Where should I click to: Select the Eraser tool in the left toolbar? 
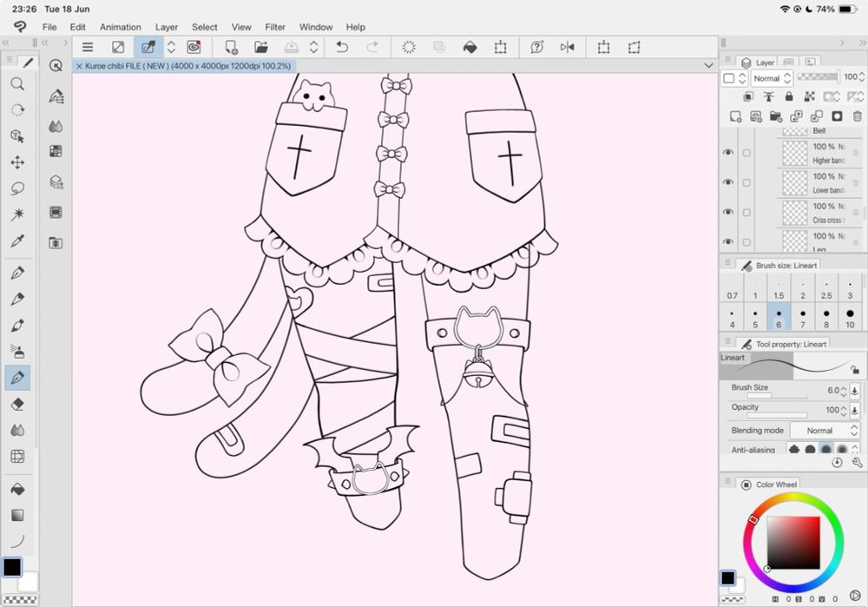[16, 404]
